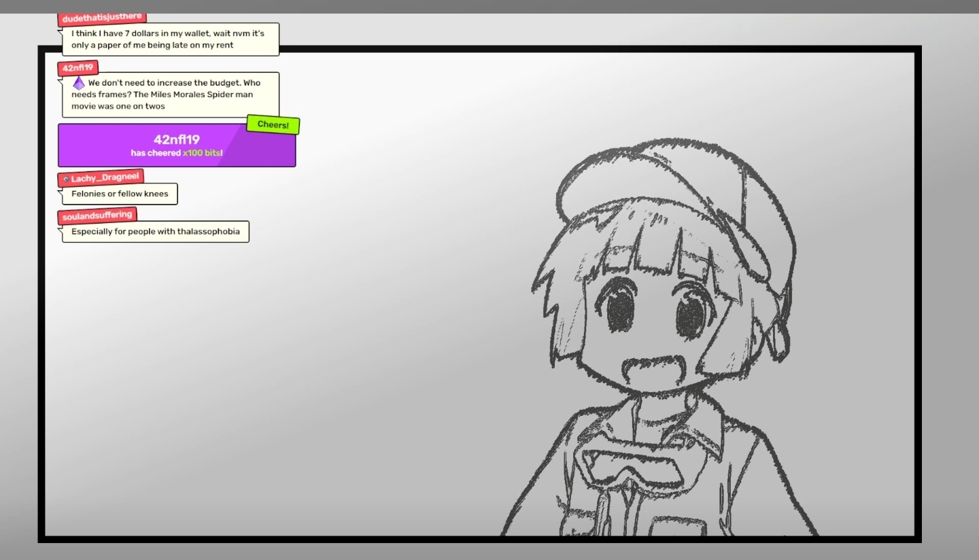Select the thalassophobia chat message
This screenshot has height=560, width=979.
click(x=156, y=232)
